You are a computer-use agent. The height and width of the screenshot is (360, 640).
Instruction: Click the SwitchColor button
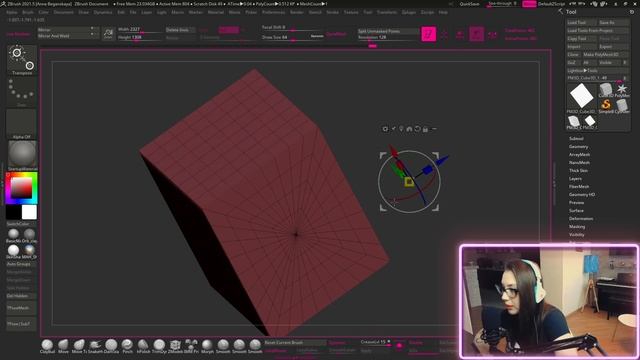tap(21, 224)
